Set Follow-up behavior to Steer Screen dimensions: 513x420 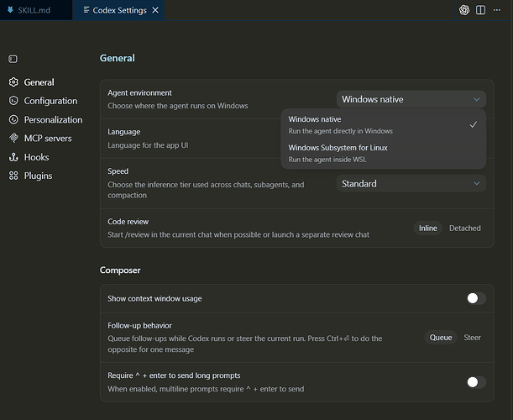click(473, 338)
